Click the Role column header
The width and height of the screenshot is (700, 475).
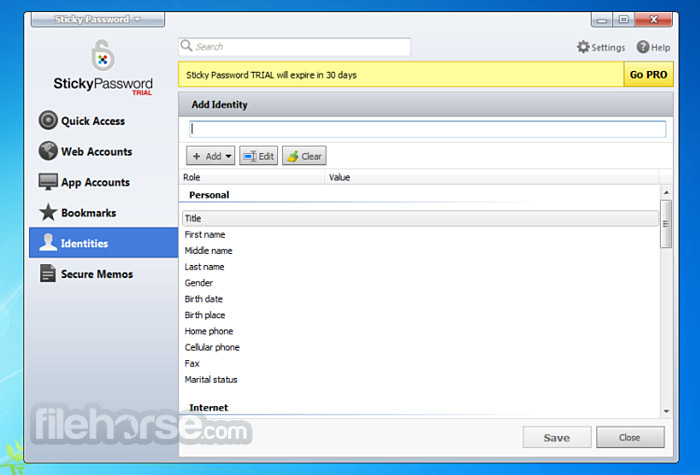[x=252, y=177]
